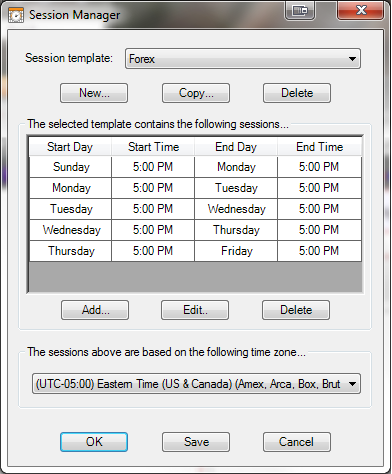Click Delete below the sessions table

pyautogui.click(x=296, y=310)
